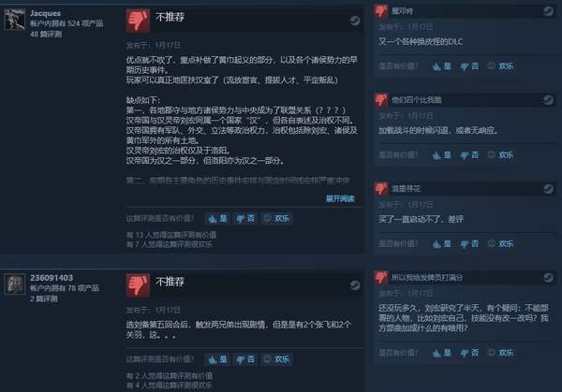
Task: Vote 是 on the 换皮怪 DLC review
Action: pos(442,66)
